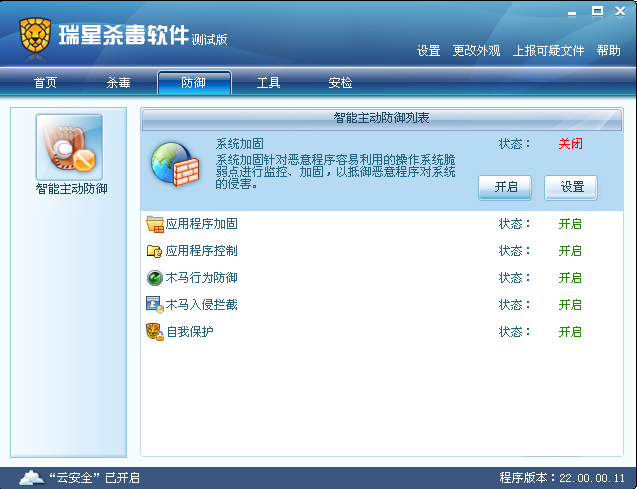Click the 开启 status of 自我保护
637x489 pixels.
point(570,331)
